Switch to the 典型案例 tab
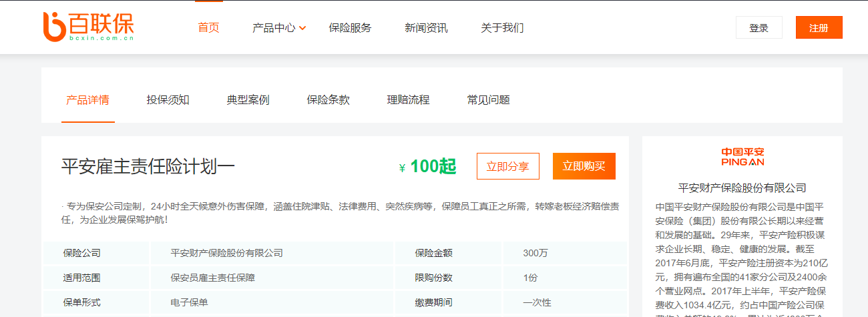 pyautogui.click(x=248, y=100)
